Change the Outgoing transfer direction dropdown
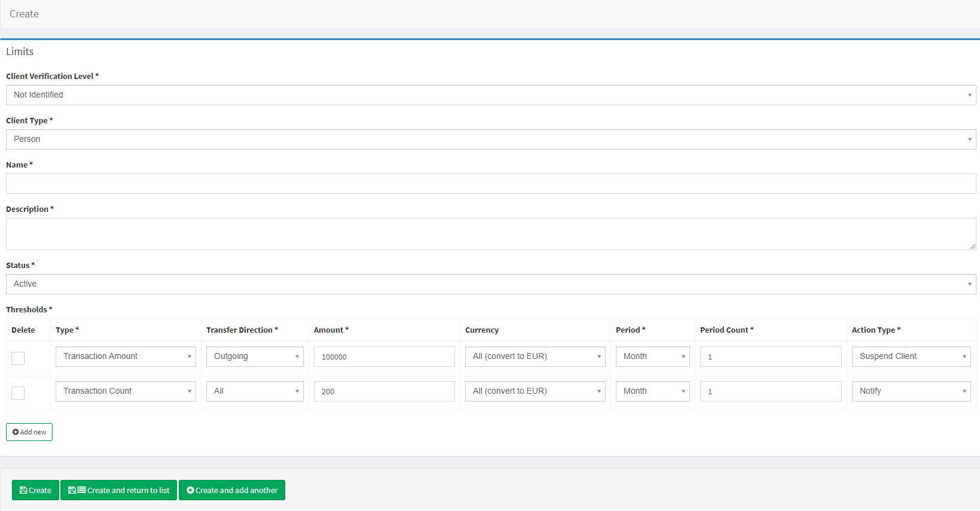The height and width of the screenshot is (511, 980). pos(255,357)
